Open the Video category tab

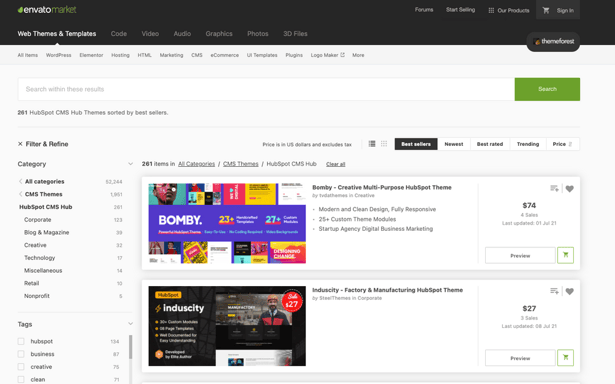pos(150,34)
